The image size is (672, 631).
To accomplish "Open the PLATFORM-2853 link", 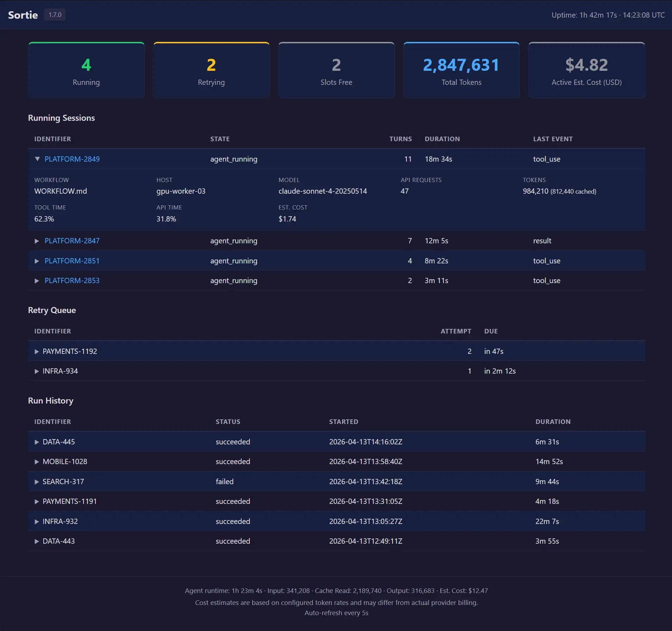I will tap(72, 281).
